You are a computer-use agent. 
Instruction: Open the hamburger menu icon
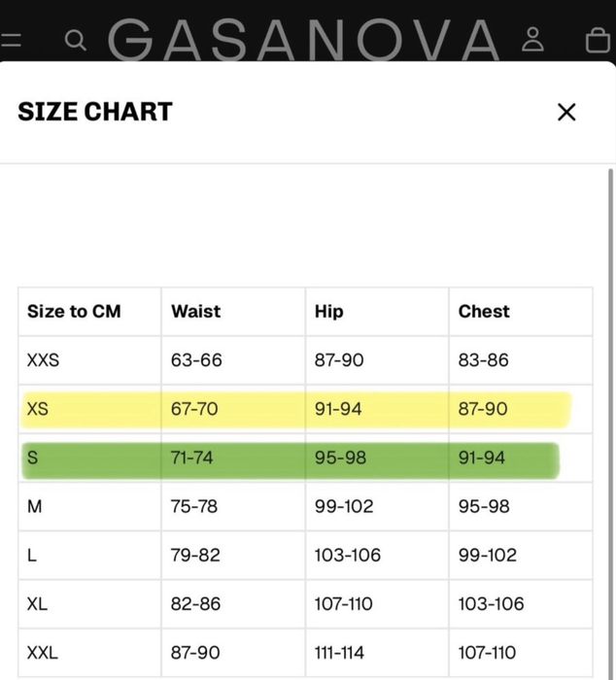point(11,40)
